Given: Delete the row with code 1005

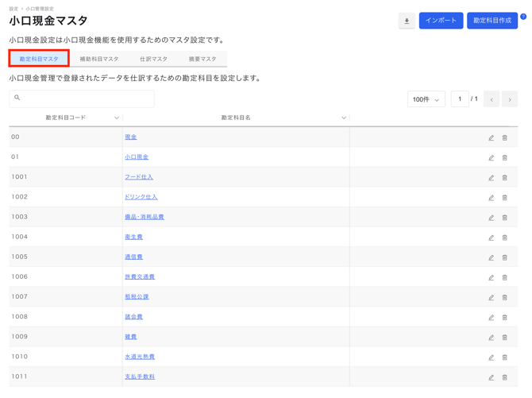Looking at the screenshot, I should (x=504, y=258).
